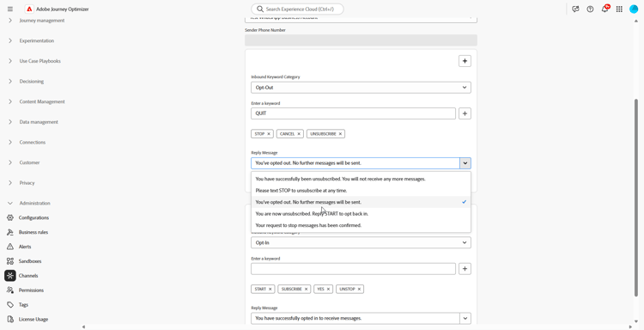Collapse the Administration section
This screenshot has height=330, width=644.
pyautogui.click(x=10, y=203)
